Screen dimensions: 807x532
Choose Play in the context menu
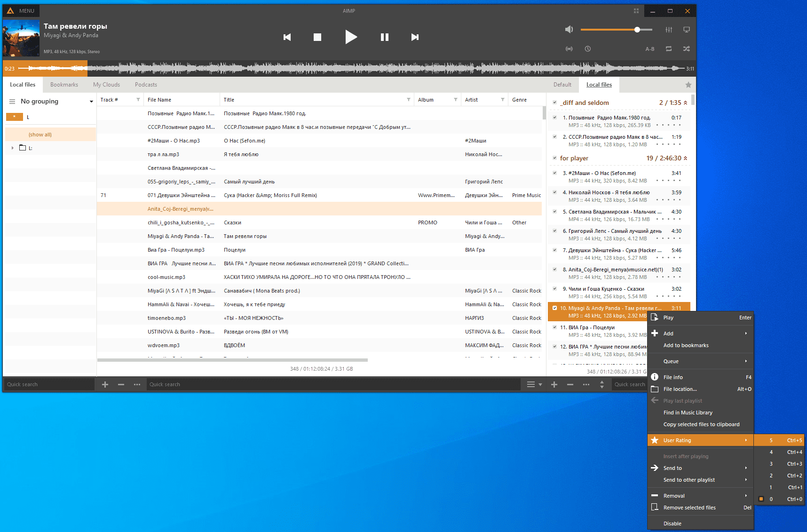click(701, 318)
